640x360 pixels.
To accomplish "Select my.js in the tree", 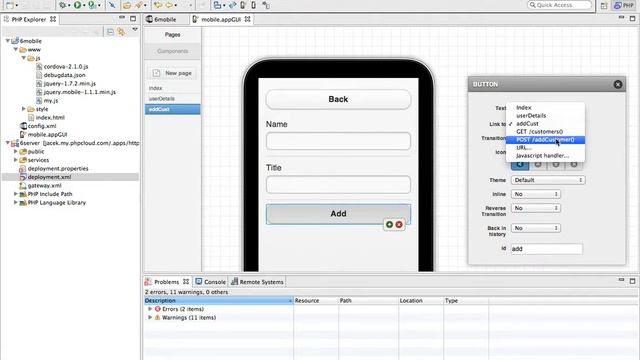I will coord(51,100).
